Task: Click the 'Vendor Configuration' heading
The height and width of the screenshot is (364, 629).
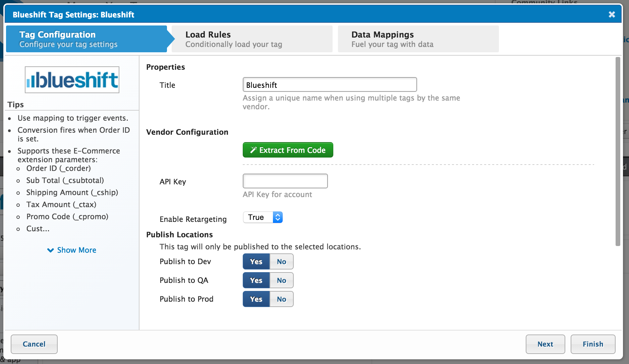Action: 187,132
